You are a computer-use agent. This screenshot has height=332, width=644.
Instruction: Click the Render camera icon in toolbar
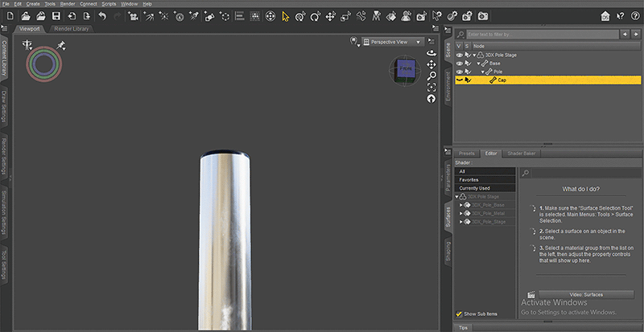point(483,16)
